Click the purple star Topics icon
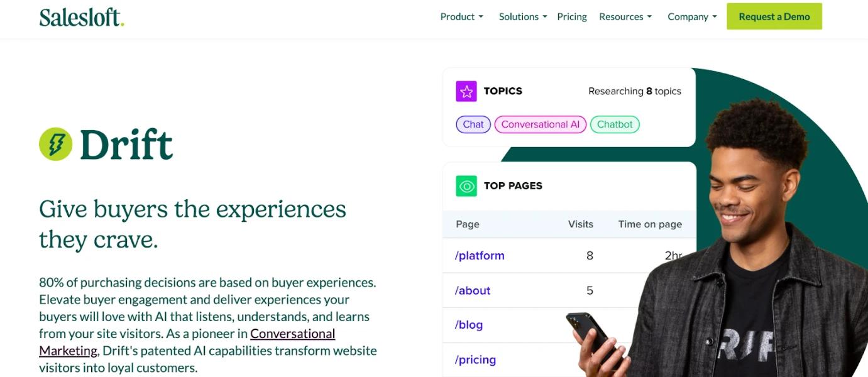 pos(466,91)
